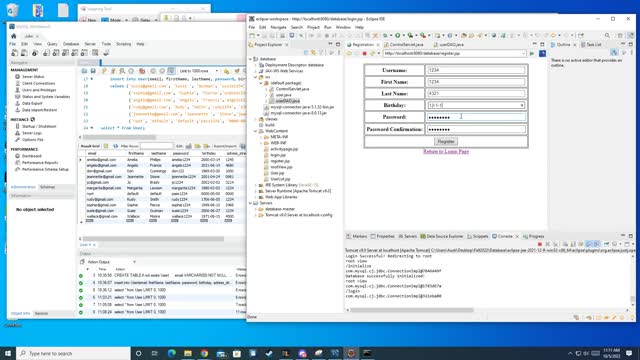Click the Register button
The height and width of the screenshot is (360, 640).
coord(446,141)
